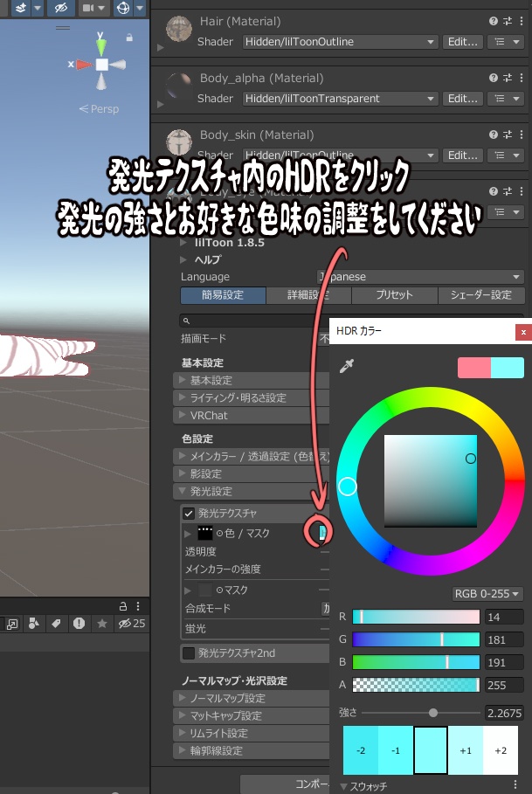The height and width of the screenshot is (794, 532).
Task: Open the scene effects dropdown arrow
Action: click(x=37, y=8)
